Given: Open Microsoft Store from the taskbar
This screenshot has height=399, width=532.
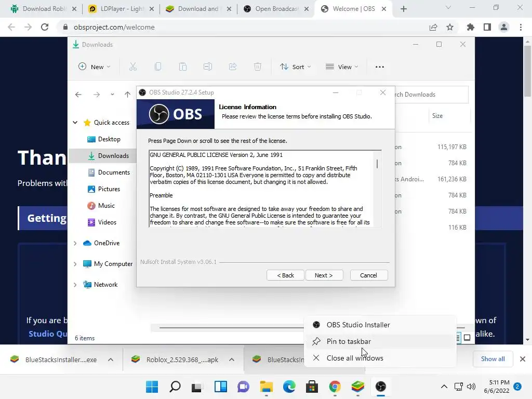Looking at the screenshot, I should tap(312, 387).
